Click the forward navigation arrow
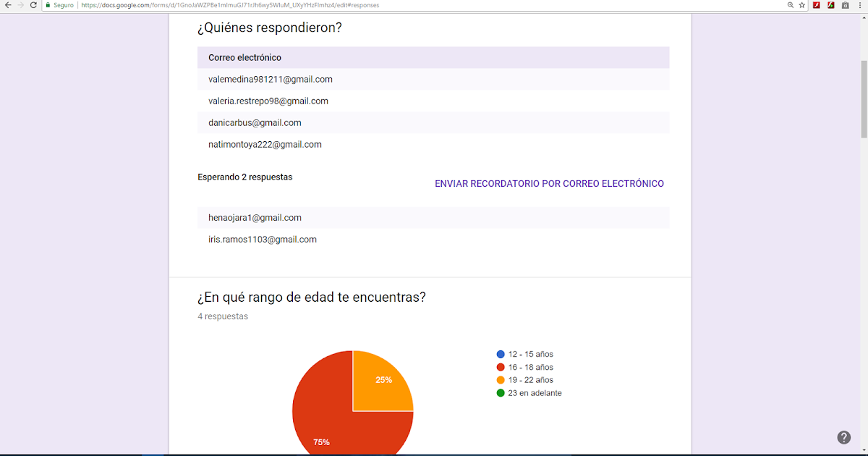 (20, 5)
